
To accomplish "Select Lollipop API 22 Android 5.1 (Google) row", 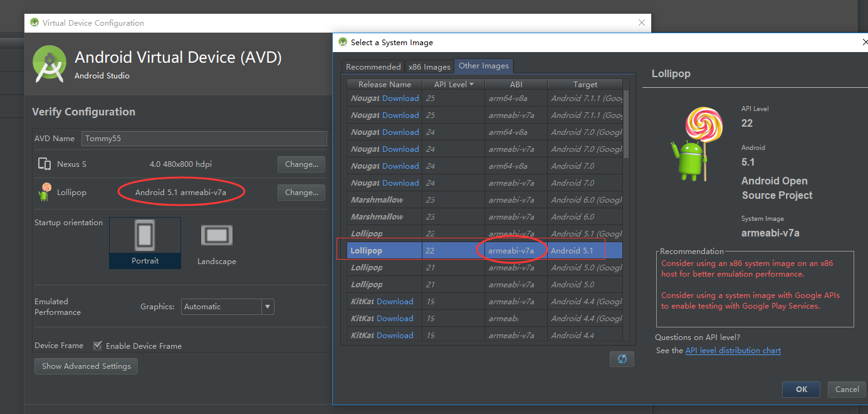I will point(485,234).
